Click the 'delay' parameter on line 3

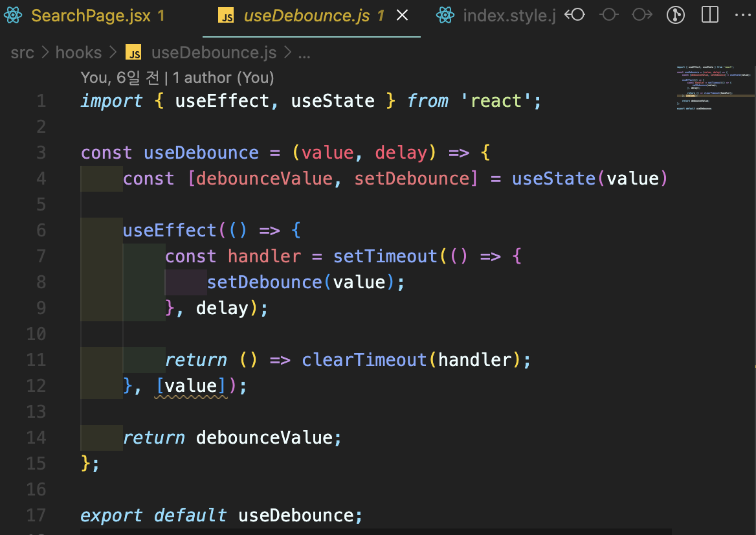tap(401, 152)
